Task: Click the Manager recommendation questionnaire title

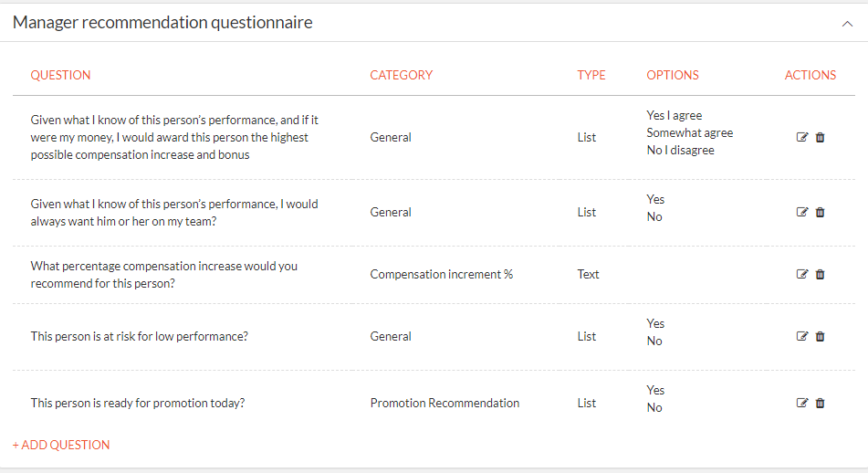Action: pos(162,22)
